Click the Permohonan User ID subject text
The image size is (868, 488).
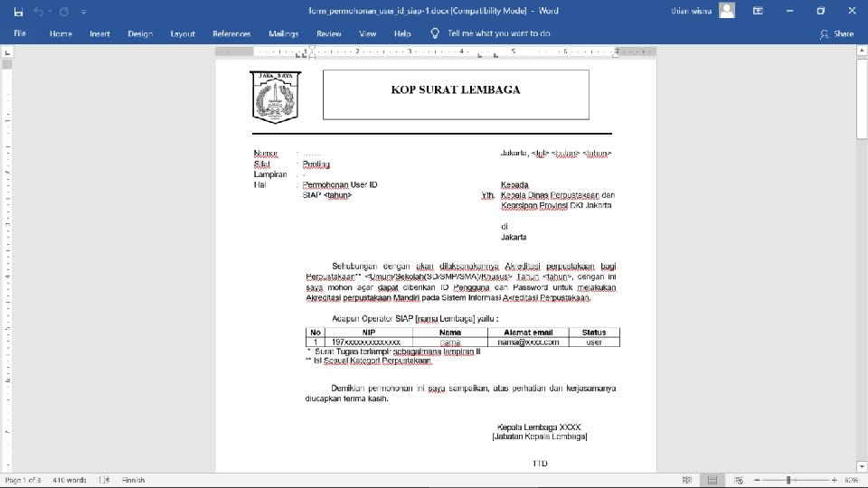coord(340,184)
